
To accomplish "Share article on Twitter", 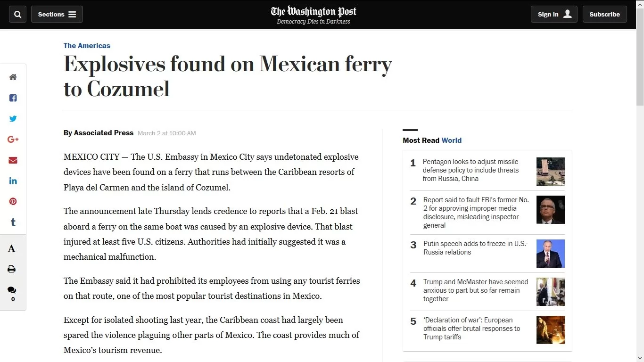I will pos(13,119).
